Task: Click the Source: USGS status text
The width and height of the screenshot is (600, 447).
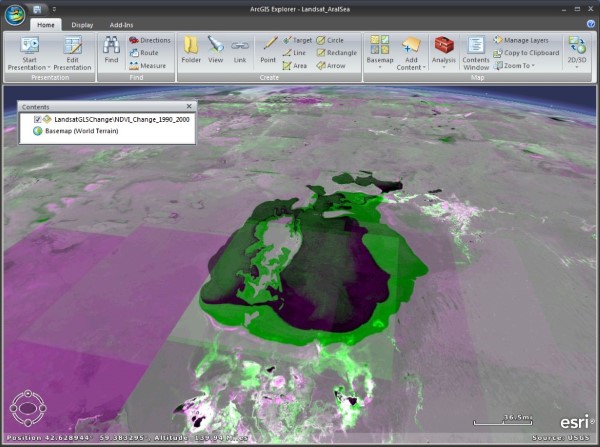Action: (x=561, y=438)
